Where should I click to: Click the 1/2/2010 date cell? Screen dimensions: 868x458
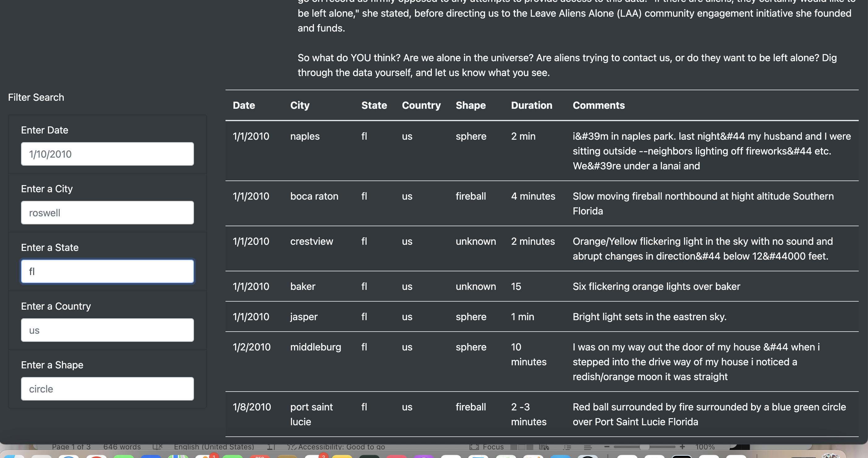252,347
